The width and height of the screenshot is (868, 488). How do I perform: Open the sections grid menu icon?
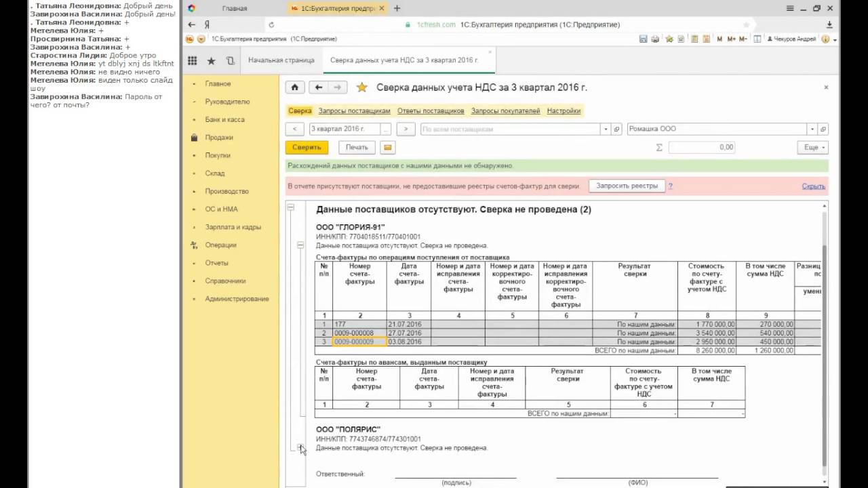point(192,60)
